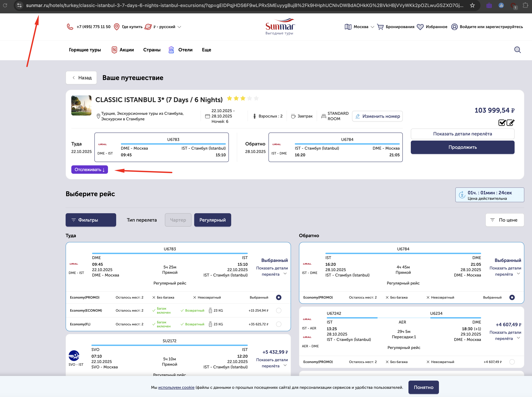Screen dimensions: 532x397
Task: Open the Favorites heart icon
Action: (420, 27)
